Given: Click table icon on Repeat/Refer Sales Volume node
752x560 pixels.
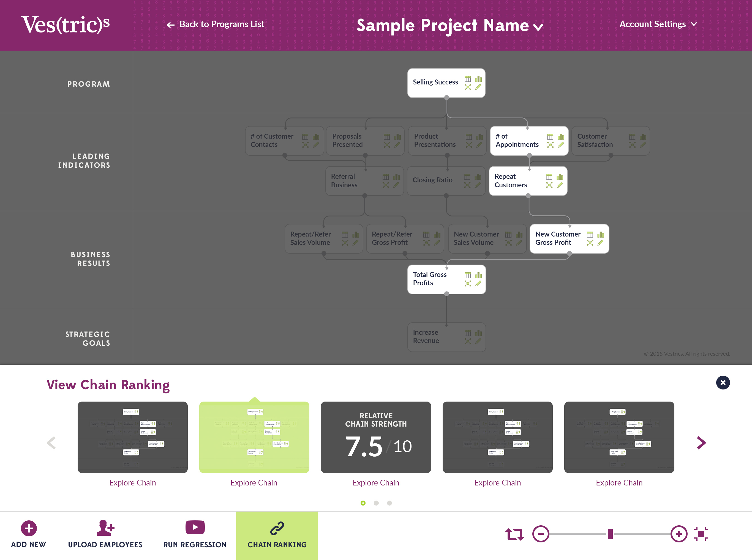Looking at the screenshot, I should (x=345, y=235).
